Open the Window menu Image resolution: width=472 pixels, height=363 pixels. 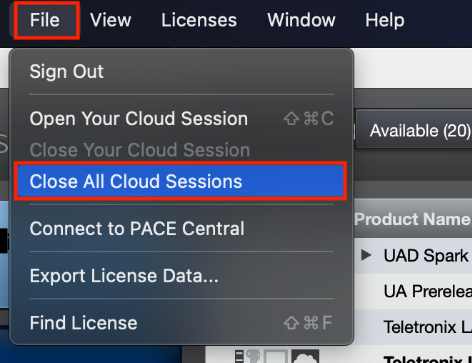click(x=301, y=20)
